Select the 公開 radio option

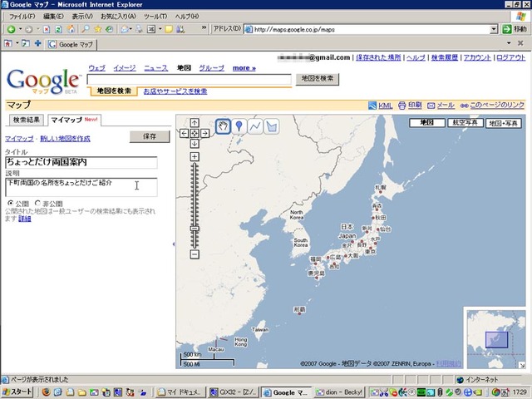pyautogui.click(x=11, y=203)
